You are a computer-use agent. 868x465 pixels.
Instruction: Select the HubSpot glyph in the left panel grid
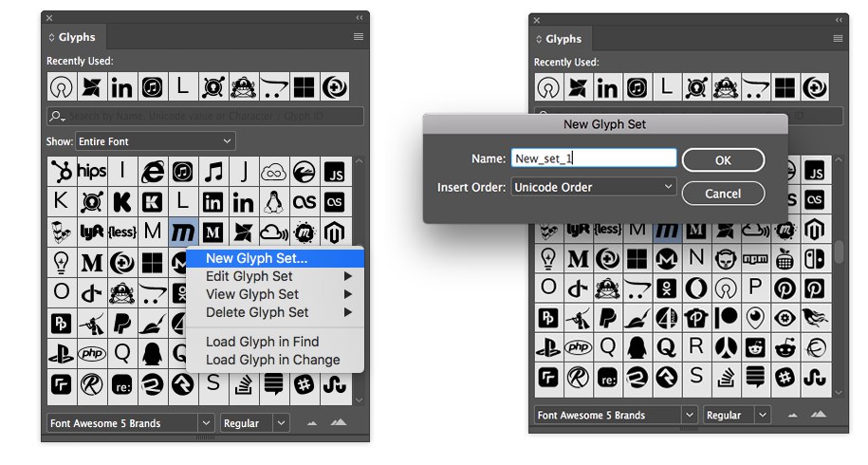62,172
